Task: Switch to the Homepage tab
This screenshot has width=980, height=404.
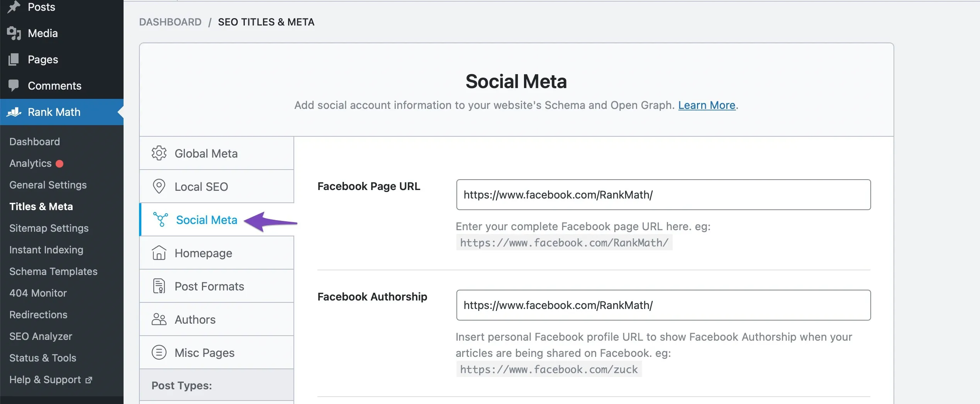Action: coord(217,253)
